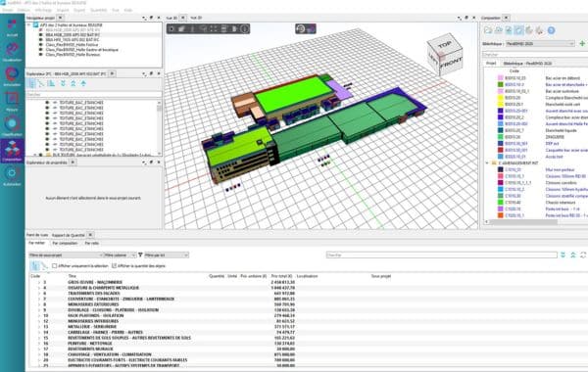
Task: Open the Visualisation module in the sidebar
Action: tap(12, 52)
